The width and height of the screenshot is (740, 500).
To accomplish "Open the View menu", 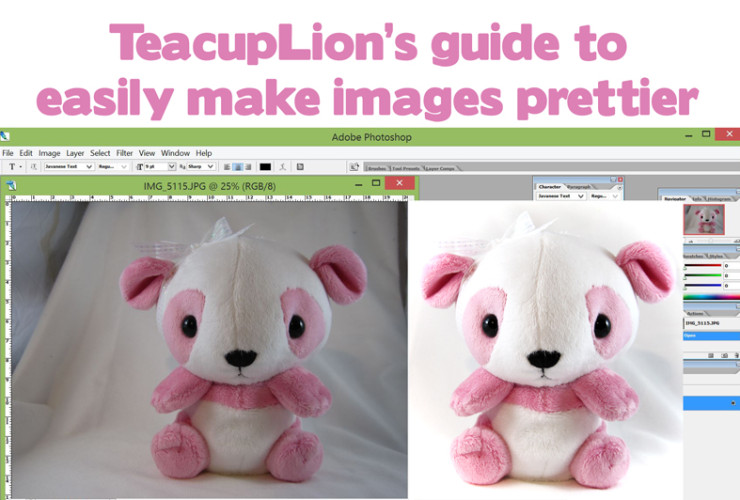I will tap(147, 153).
